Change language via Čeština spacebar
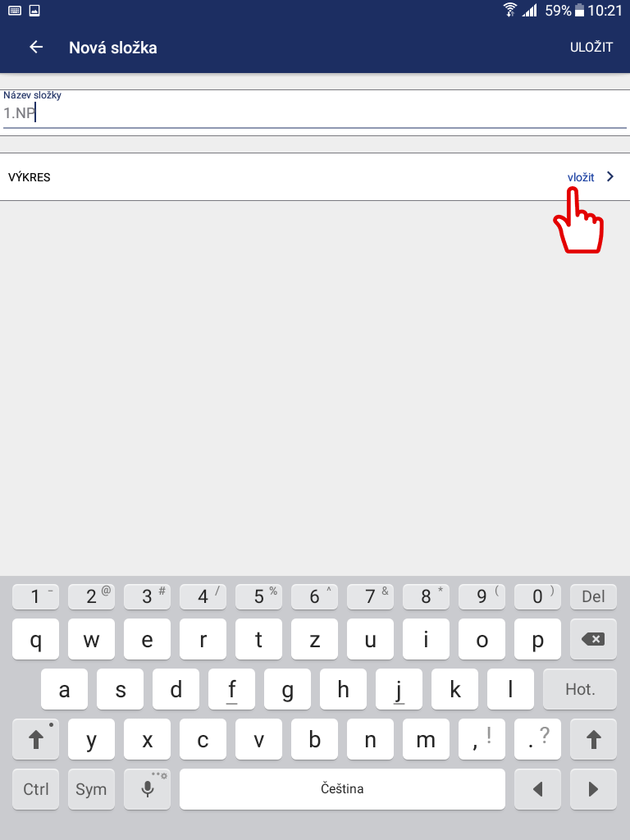Screen dimensions: 630x840 click(x=342, y=788)
